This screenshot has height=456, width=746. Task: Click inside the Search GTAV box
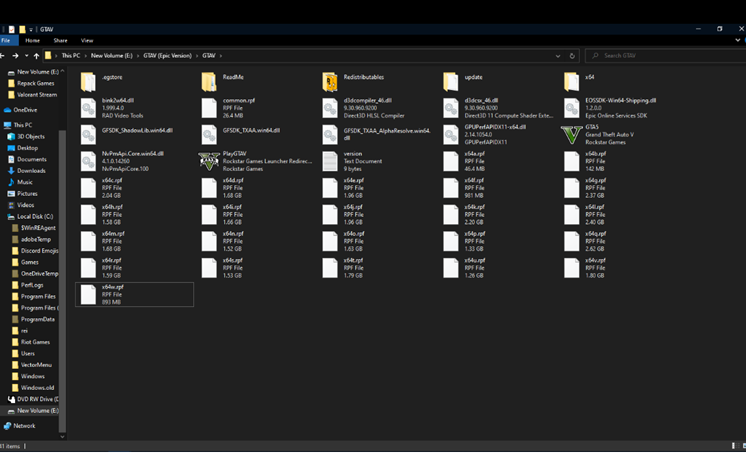(666, 56)
